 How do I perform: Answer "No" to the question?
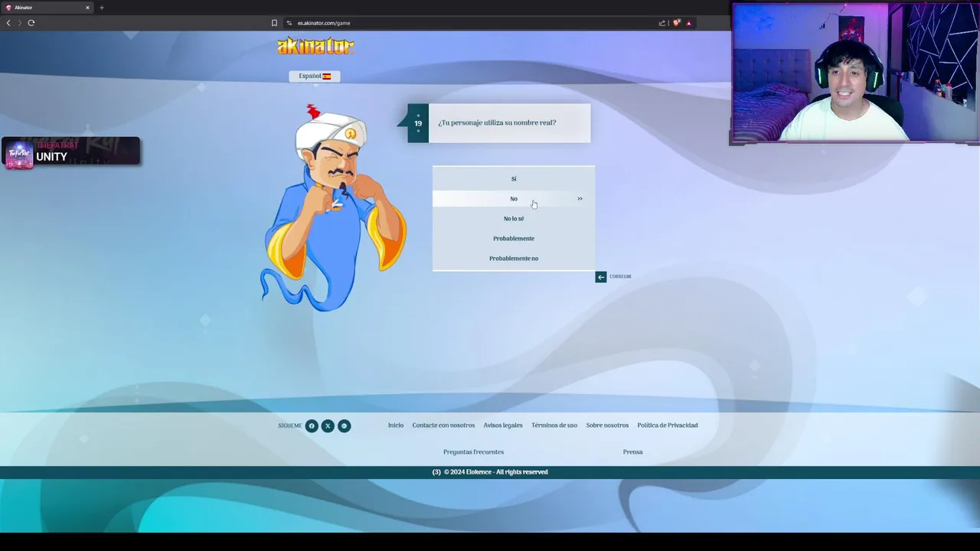point(514,199)
